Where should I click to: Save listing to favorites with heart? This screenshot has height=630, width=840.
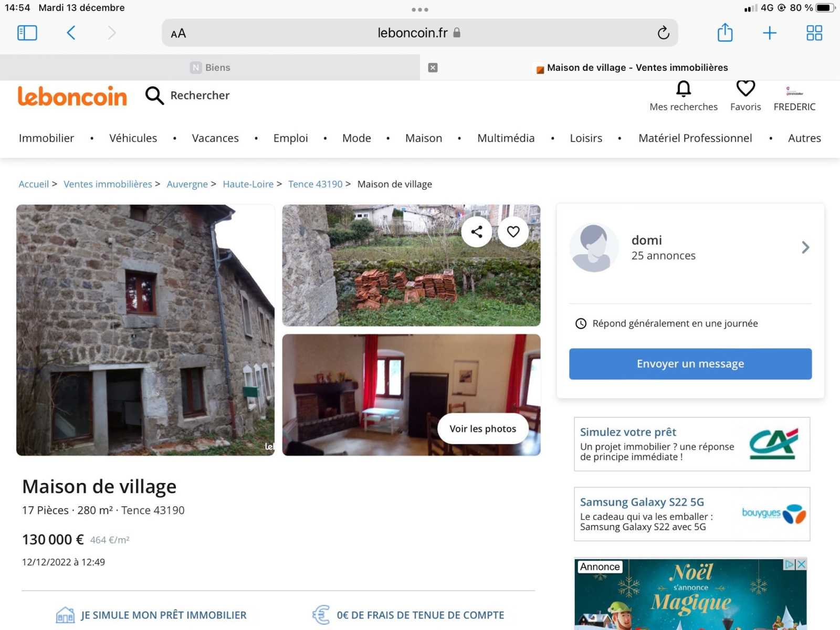(x=513, y=232)
